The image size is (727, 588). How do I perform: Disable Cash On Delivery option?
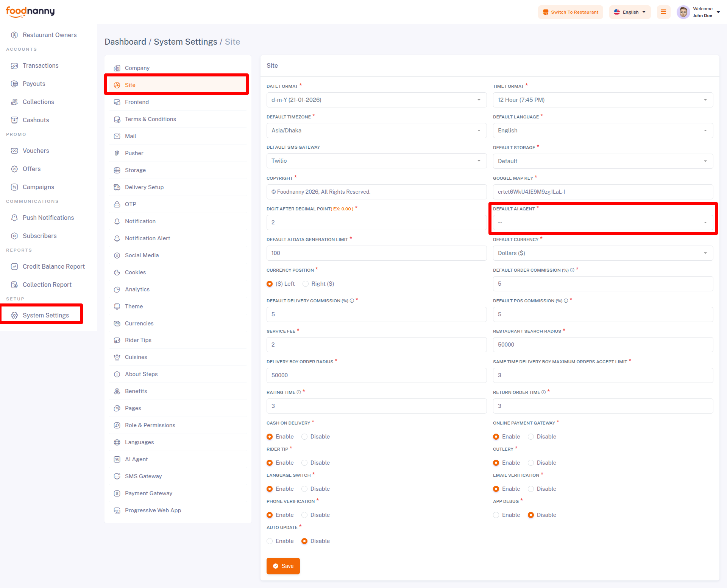tap(304, 437)
